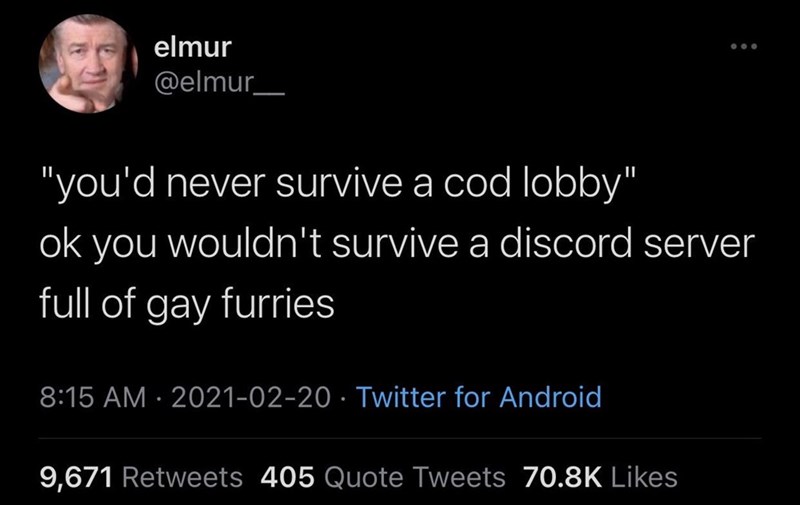Click the 405 quote count number

click(287, 477)
